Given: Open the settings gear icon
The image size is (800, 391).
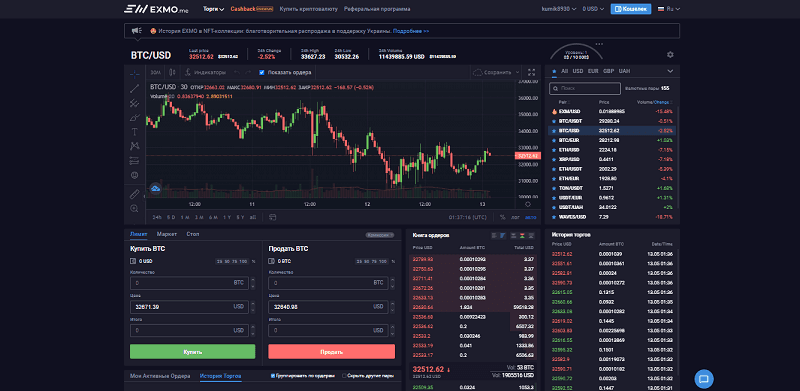Looking at the screenshot, I should tap(670, 55).
